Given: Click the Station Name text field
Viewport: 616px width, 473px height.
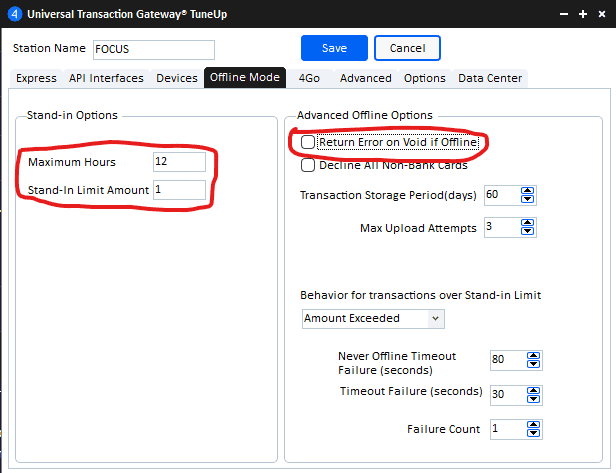Looking at the screenshot, I should click(x=153, y=49).
